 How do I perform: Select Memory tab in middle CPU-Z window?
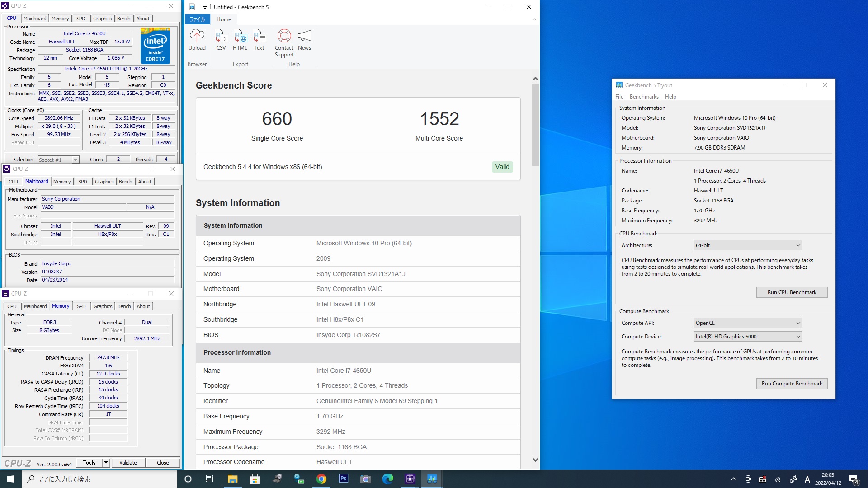tap(62, 182)
